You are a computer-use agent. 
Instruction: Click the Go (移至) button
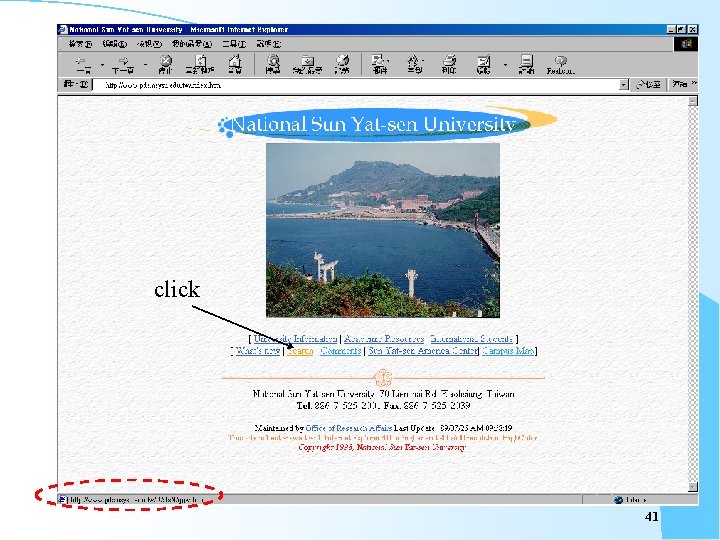click(x=648, y=84)
